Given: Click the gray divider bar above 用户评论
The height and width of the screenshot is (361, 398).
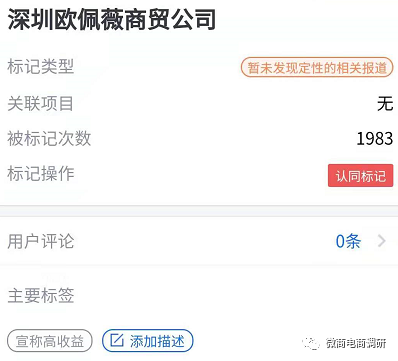Looking at the screenshot, I should tap(199, 211).
